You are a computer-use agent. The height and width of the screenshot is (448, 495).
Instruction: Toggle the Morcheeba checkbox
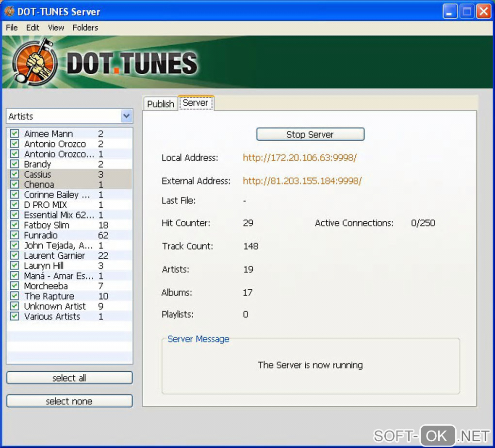pyautogui.click(x=14, y=286)
